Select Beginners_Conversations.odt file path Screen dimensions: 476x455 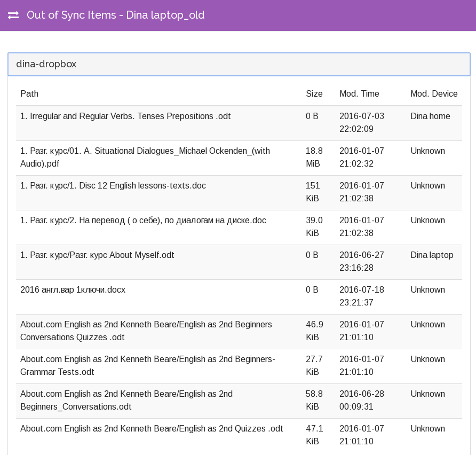126,401
